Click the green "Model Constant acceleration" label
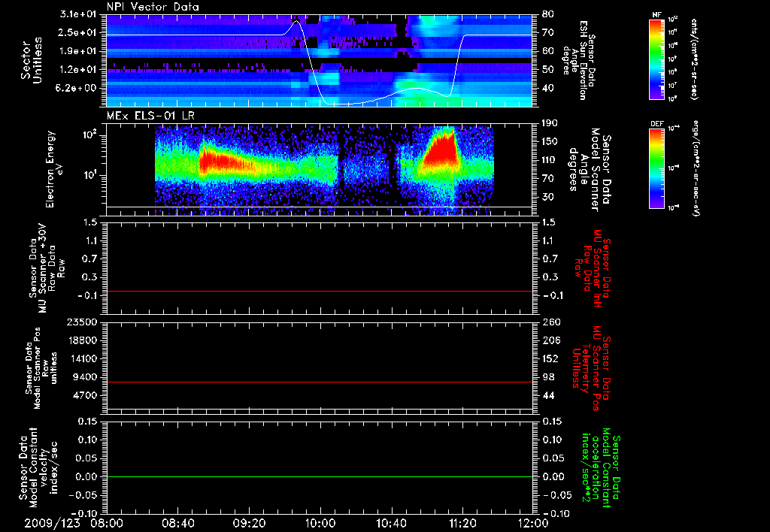The image size is (770, 532). point(601,469)
